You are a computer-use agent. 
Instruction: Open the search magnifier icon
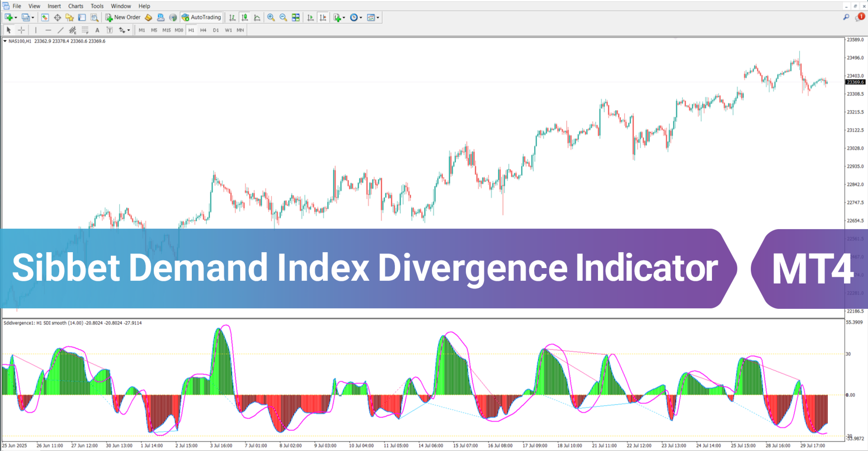click(x=846, y=17)
